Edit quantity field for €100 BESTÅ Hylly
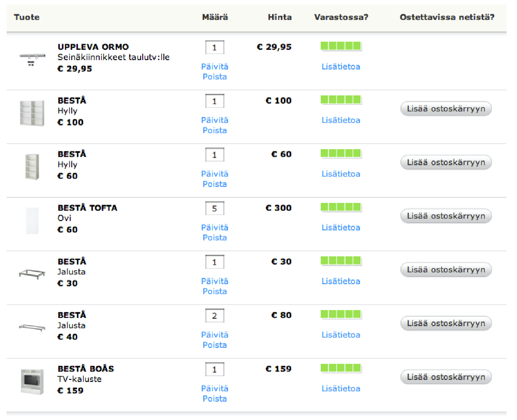 pyautogui.click(x=215, y=101)
